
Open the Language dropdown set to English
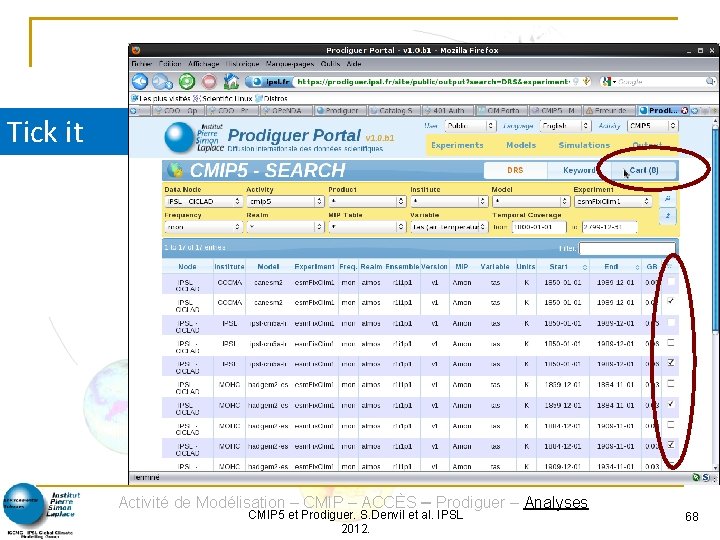tap(565, 125)
